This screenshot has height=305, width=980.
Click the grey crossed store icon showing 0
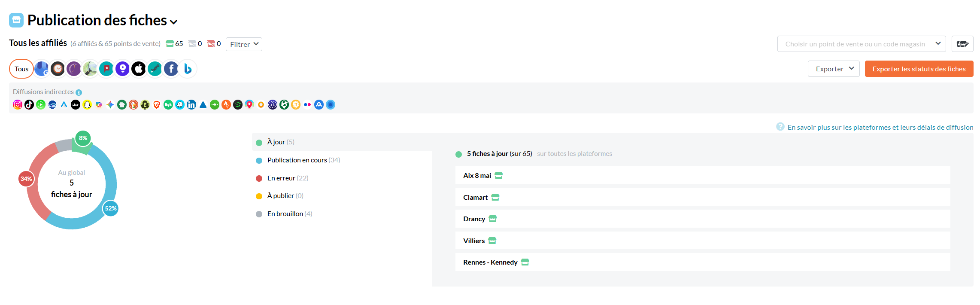pyautogui.click(x=192, y=43)
